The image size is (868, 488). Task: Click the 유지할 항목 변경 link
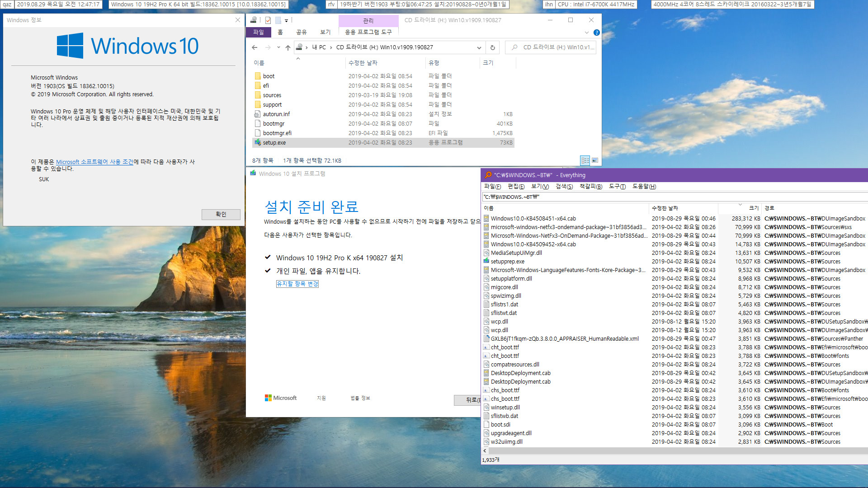point(297,284)
